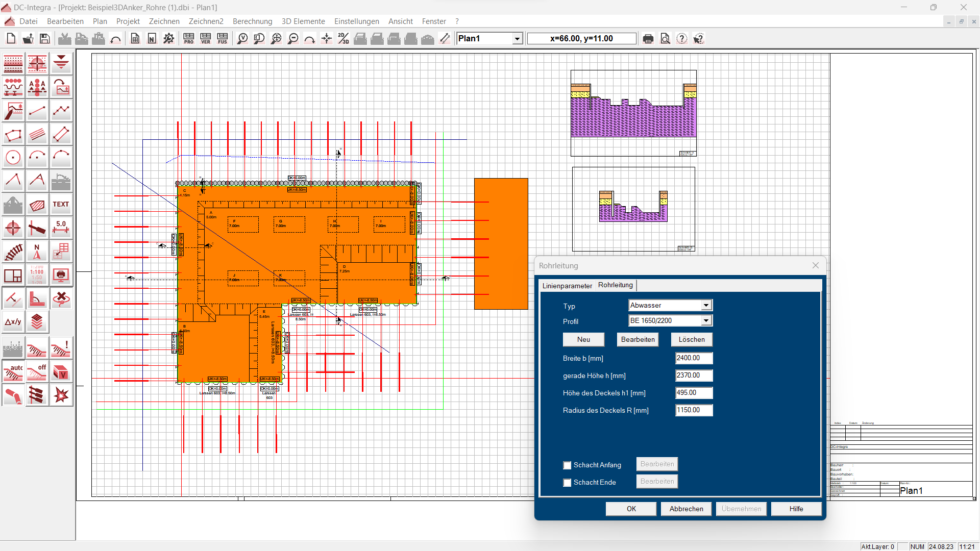The height and width of the screenshot is (551, 980).
Task: Click the Abbrechen button
Action: pos(686,509)
